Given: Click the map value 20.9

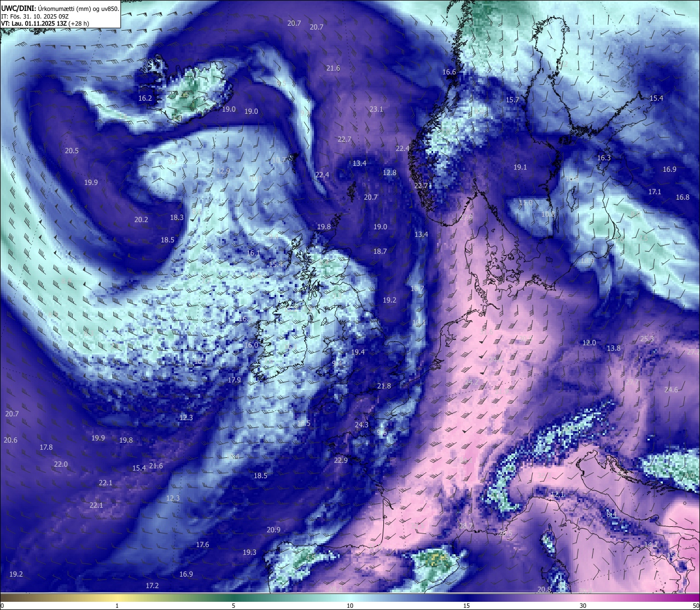Looking at the screenshot, I should tap(273, 530).
